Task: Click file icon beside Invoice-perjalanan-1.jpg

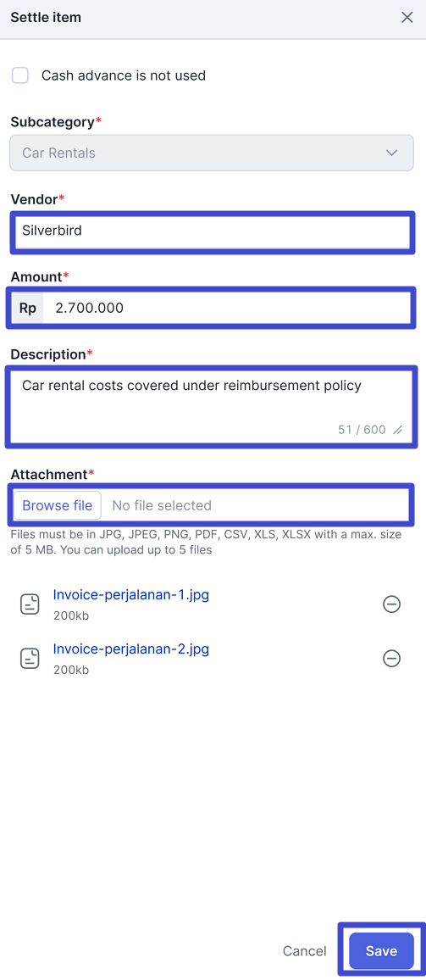Action: [x=30, y=604]
